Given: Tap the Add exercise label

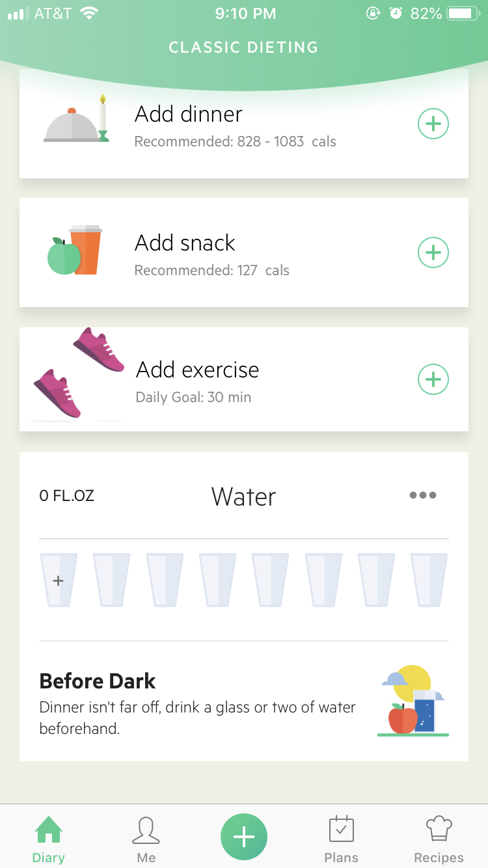Looking at the screenshot, I should point(197,370).
